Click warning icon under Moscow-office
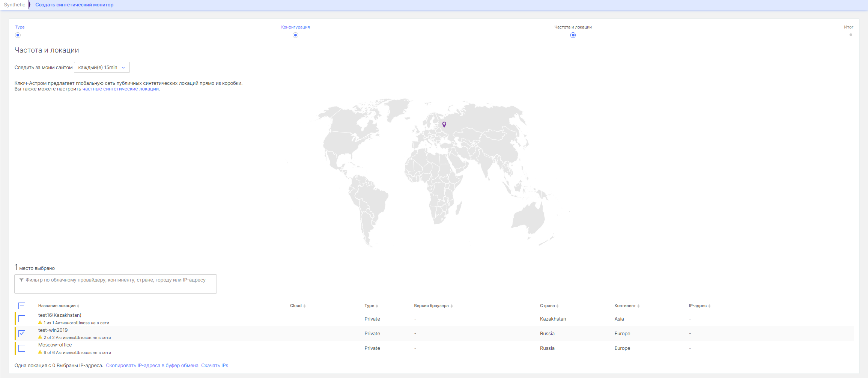Image resolution: width=868 pixels, height=378 pixels. 40,352
